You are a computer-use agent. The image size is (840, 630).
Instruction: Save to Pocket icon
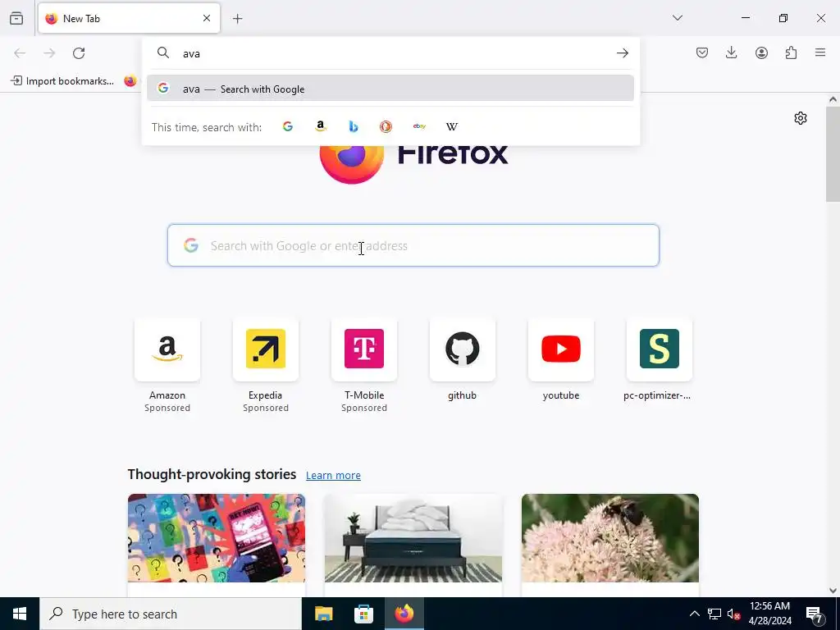702,52
